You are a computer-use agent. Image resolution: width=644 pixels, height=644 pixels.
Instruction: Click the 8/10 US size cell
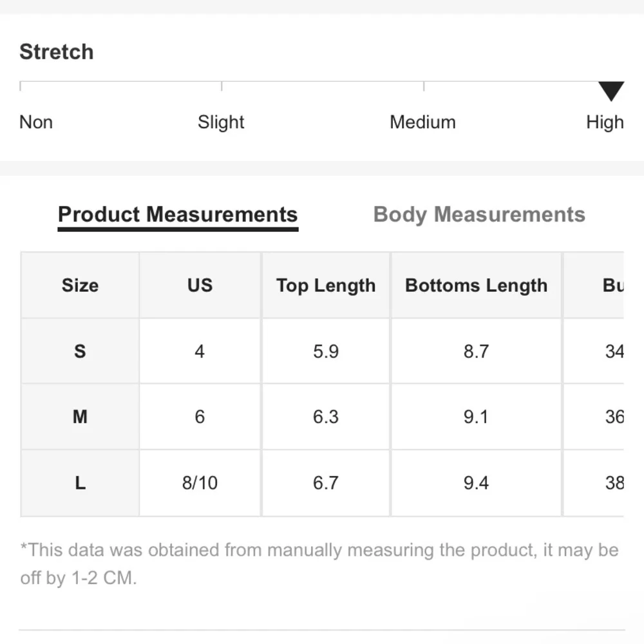point(200,482)
